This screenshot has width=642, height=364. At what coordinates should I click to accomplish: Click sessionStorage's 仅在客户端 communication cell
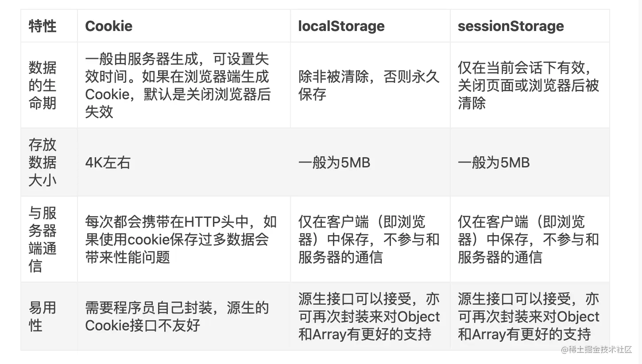click(530, 239)
